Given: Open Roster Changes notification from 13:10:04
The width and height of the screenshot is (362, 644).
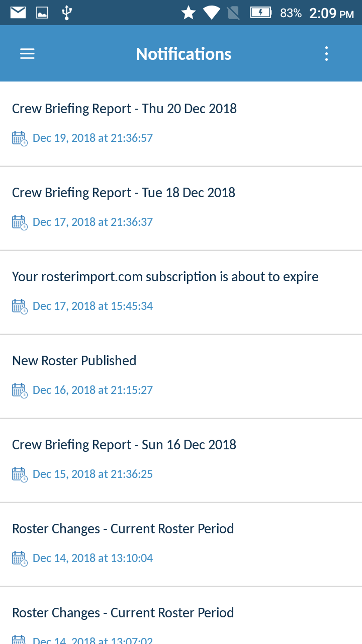Looking at the screenshot, I should (181, 544).
